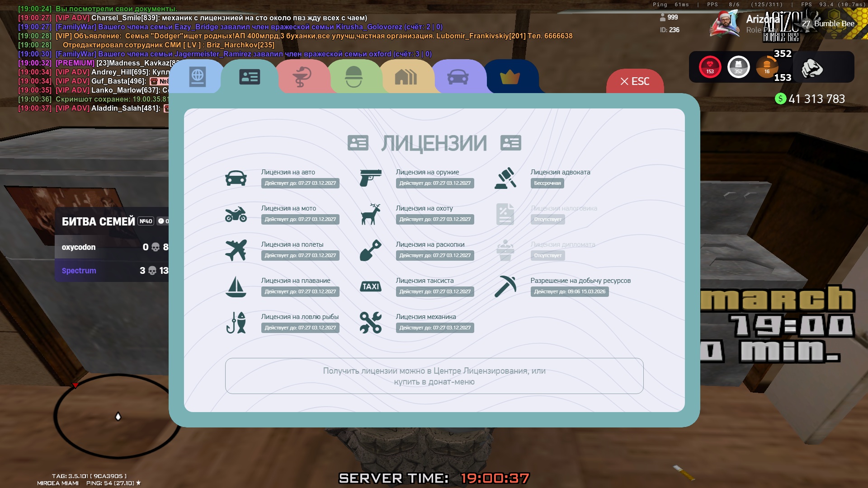The width and height of the screenshot is (868, 488).
Task: Click the deer hunting license icon
Action: tap(371, 214)
